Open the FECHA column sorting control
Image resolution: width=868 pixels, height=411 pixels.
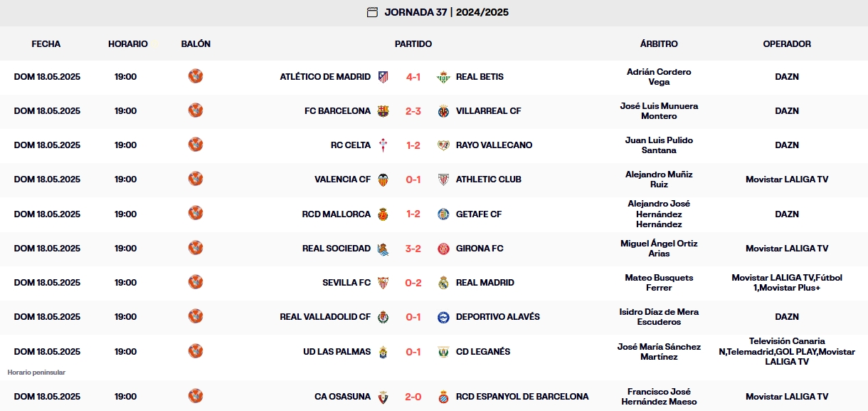[46, 43]
